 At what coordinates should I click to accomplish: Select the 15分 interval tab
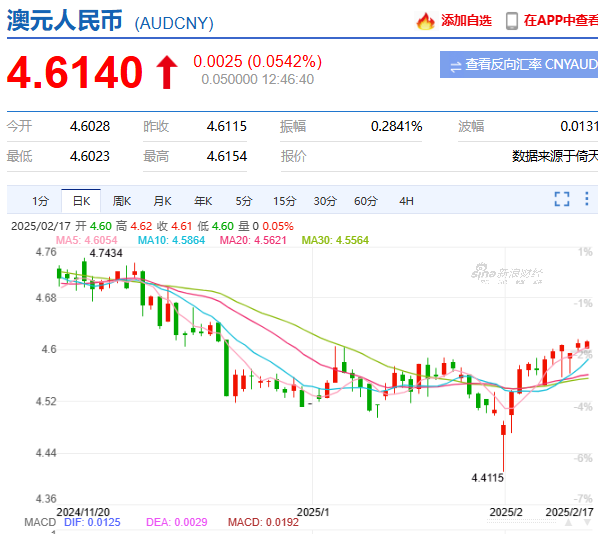click(x=285, y=201)
